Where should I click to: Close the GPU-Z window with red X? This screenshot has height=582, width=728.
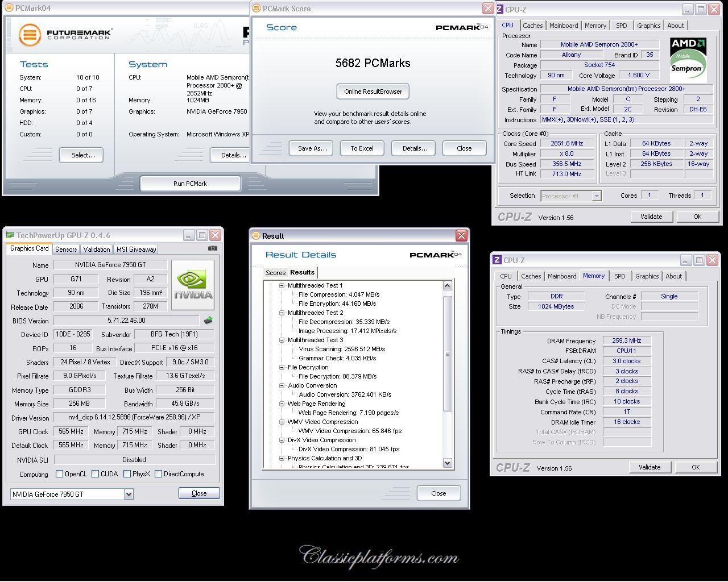215,235
